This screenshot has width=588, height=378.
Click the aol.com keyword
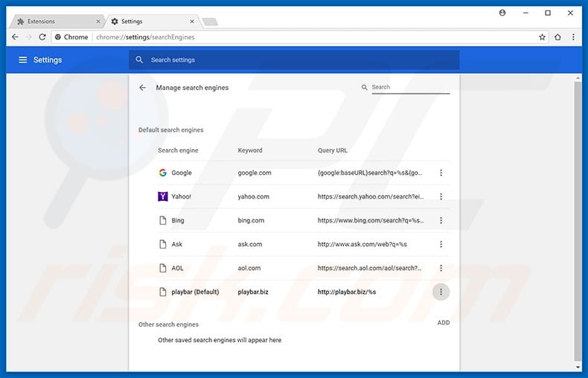pos(249,268)
